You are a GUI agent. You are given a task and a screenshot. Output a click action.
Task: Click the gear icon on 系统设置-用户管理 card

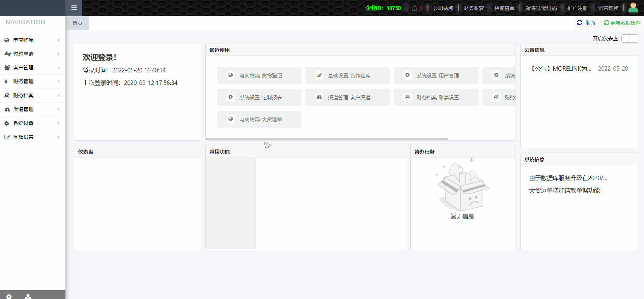[x=408, y=75]
